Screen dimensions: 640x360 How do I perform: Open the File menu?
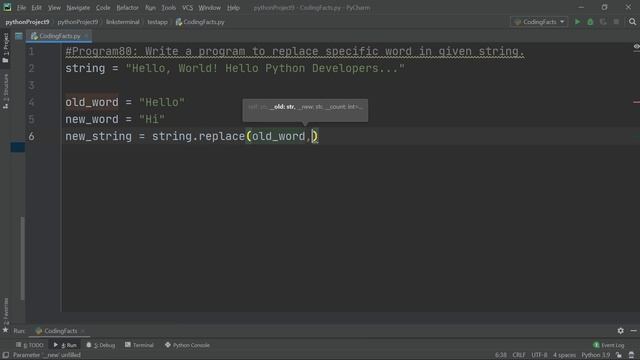tap(21, 8)
